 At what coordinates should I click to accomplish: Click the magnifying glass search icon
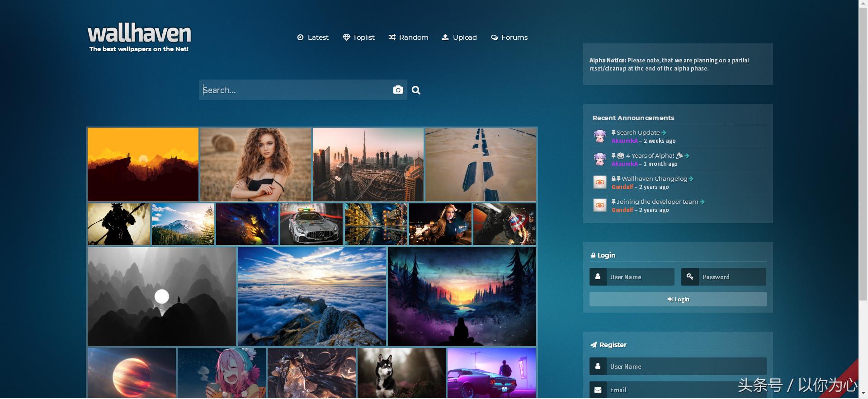(x=416, y=90)
